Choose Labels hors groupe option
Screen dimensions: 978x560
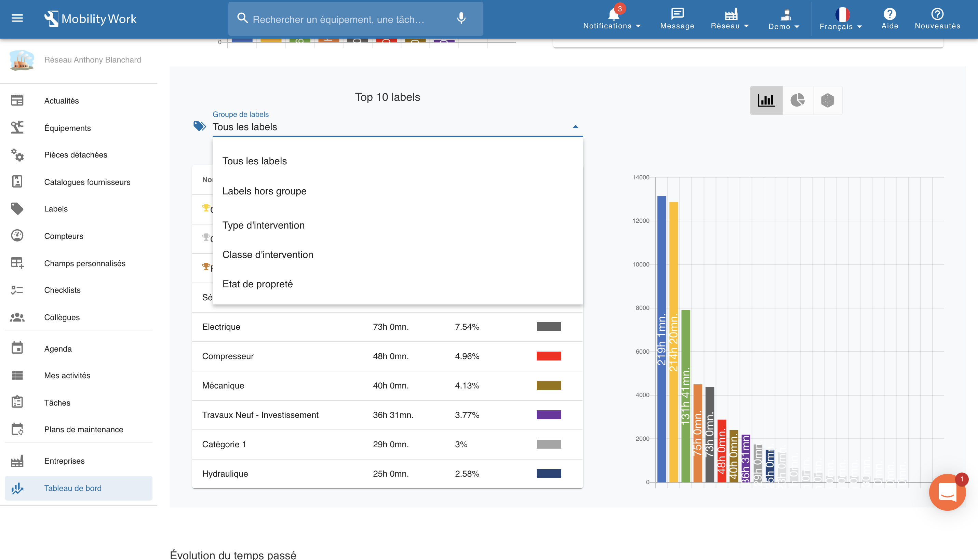pos(264,191)
